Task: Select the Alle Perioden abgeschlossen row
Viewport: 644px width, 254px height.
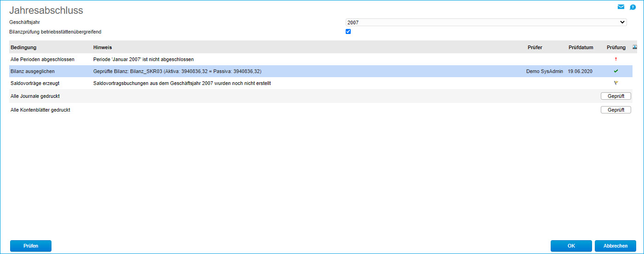Action: click(x=42, y=59)
